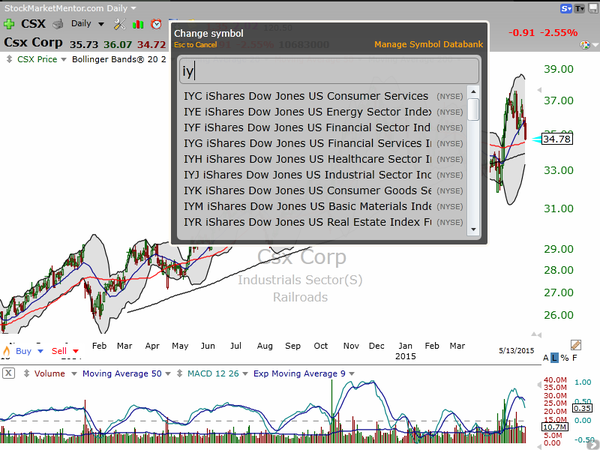Expand the Exp Moving Average 9 dropdown
This screenshot has height=450, width=600.
[352, 374]
